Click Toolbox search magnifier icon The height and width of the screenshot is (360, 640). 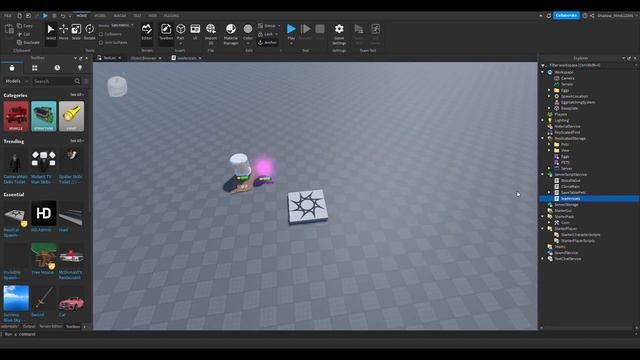tap(77, 81)
